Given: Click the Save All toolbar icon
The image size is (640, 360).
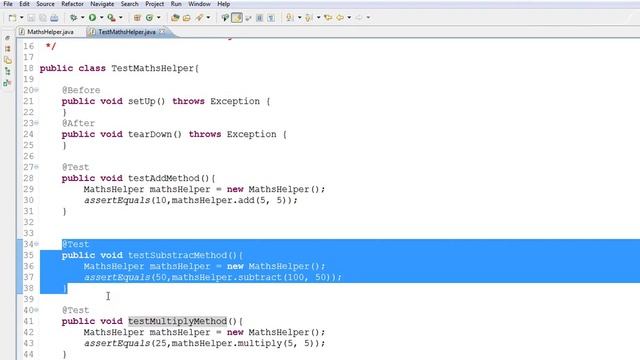Looking at the screenshot, I should pos(43,18).
